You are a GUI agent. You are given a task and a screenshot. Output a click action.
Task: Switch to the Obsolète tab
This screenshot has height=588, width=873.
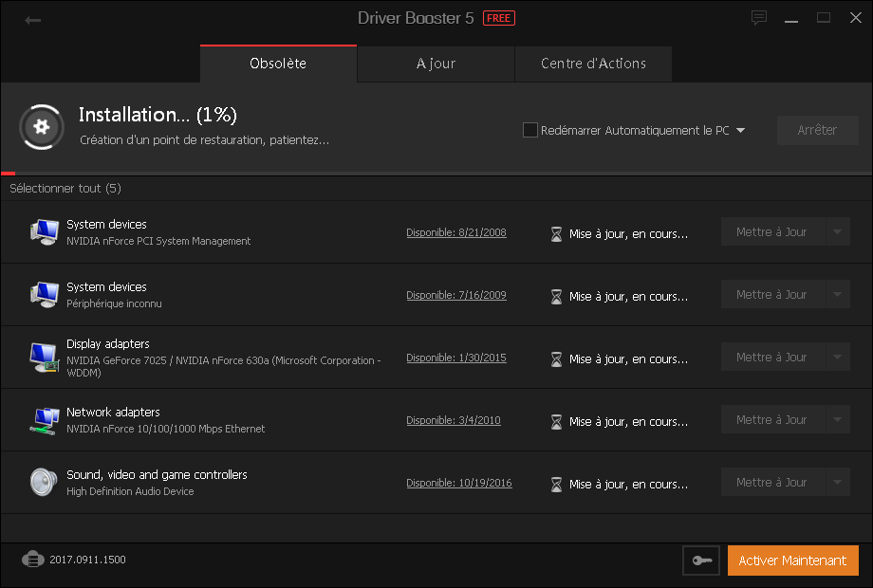(278, 64)
